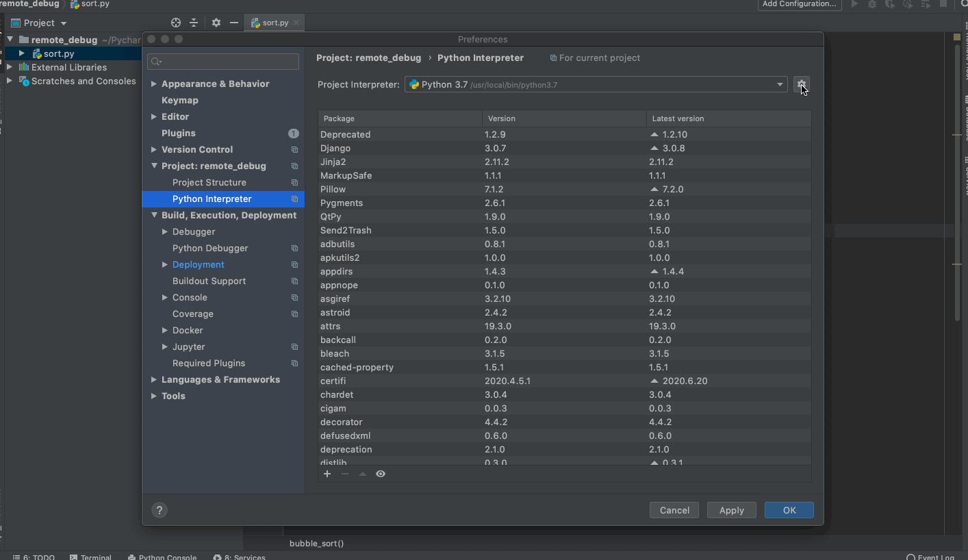Click the Debug bug icon in main toolbar
The height and width of the screenshot is (560, 968).
tap(872, 4)
